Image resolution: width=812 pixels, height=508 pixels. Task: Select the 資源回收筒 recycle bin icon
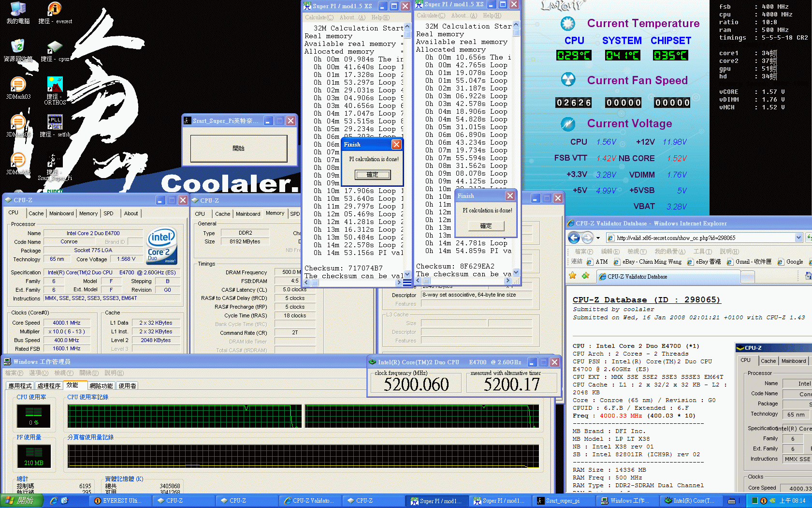tap(18, 50)
